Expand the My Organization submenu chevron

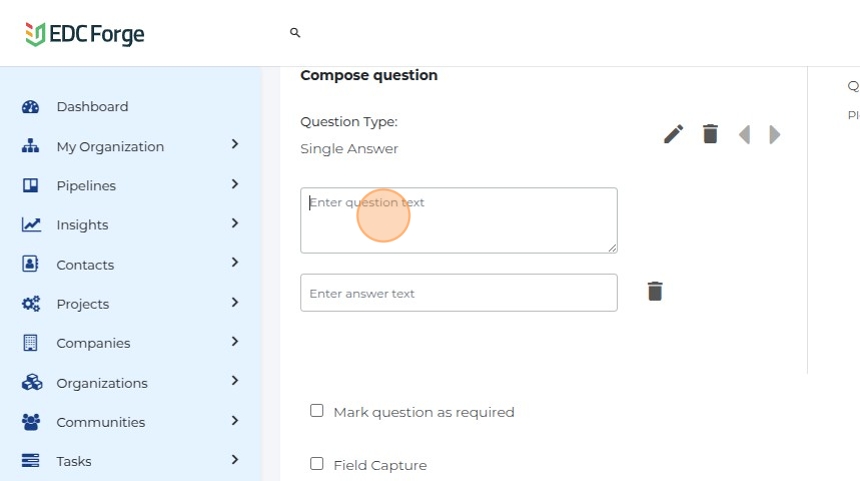(x=235, y=145)
